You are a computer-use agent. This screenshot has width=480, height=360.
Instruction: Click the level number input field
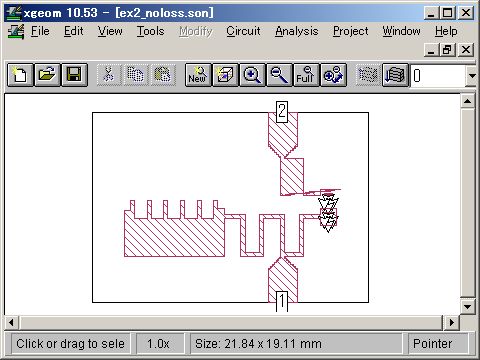pos(438,76)
